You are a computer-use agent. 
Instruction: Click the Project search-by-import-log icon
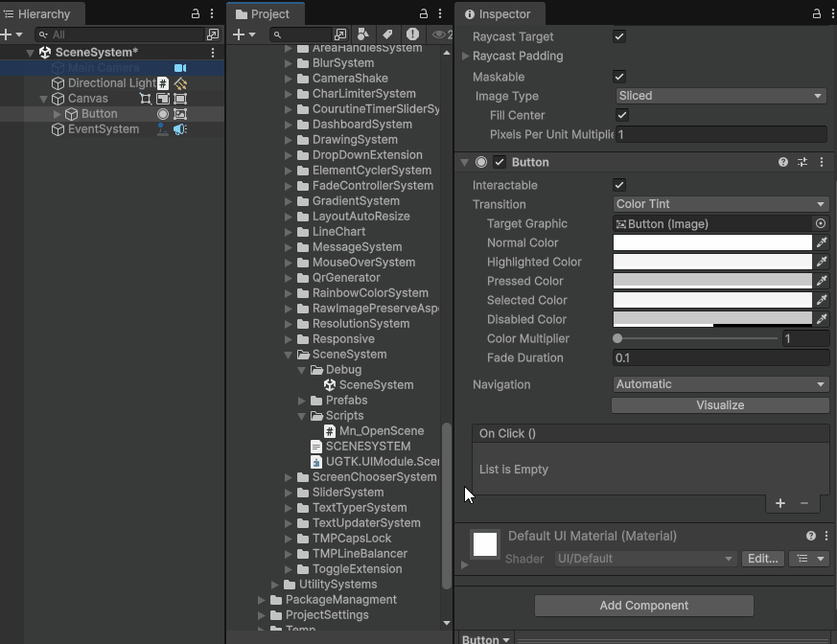412,34
